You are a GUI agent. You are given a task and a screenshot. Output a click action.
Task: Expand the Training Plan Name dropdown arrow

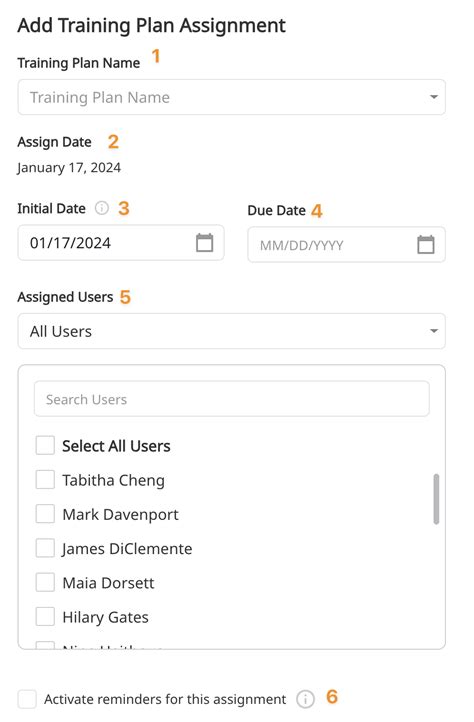(433, 97)
